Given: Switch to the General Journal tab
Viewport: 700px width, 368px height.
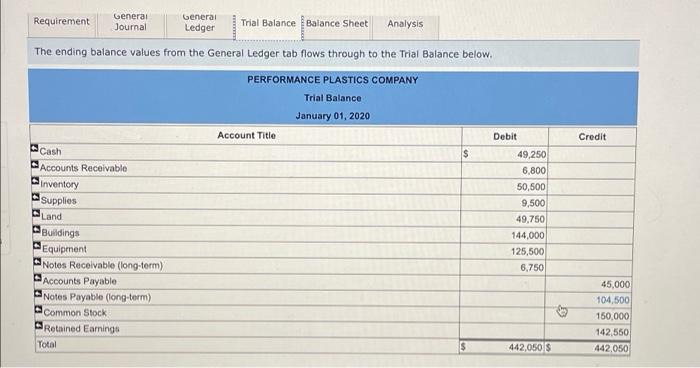Looking at the screenshot, I should coord(130,22).
